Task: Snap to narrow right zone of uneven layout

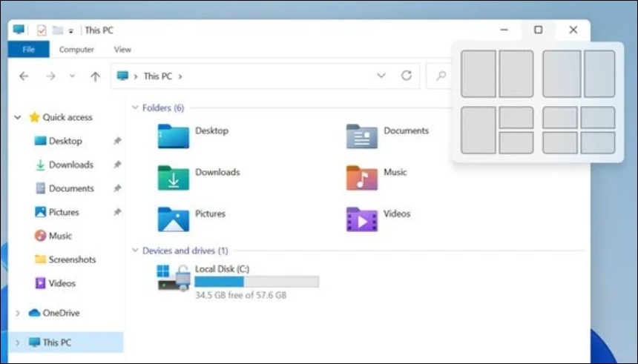Action: 599,73
